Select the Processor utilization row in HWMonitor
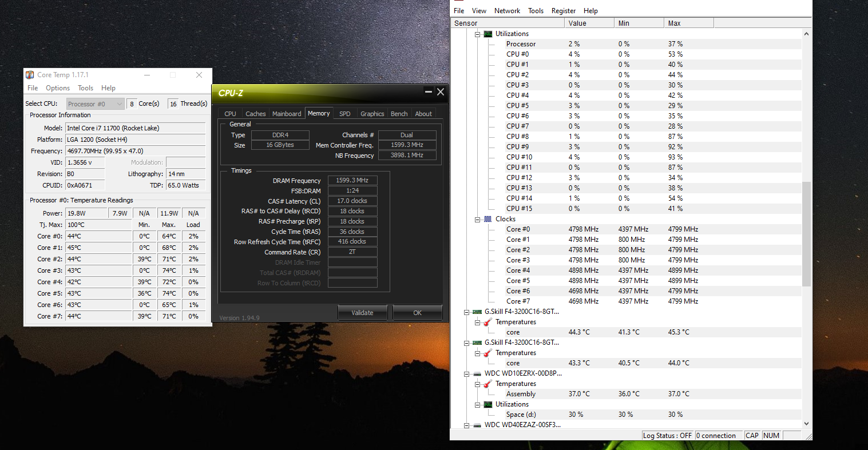This screenshot has height=450, width=868. 627,44
